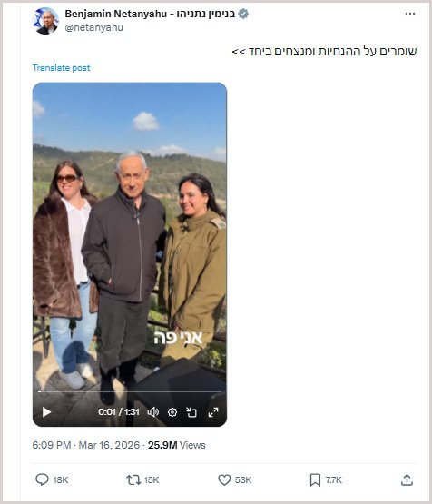Click the blue verified badge

coord(243,14)
